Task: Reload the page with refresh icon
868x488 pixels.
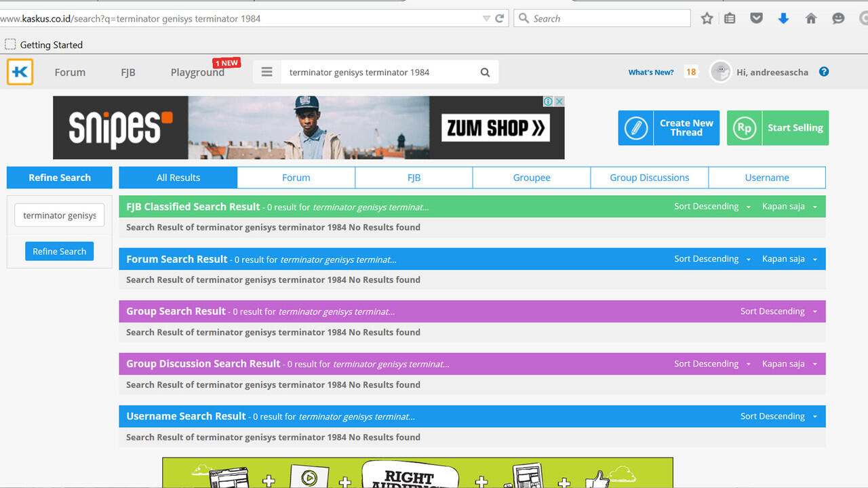Action: (x=500, y=18)
